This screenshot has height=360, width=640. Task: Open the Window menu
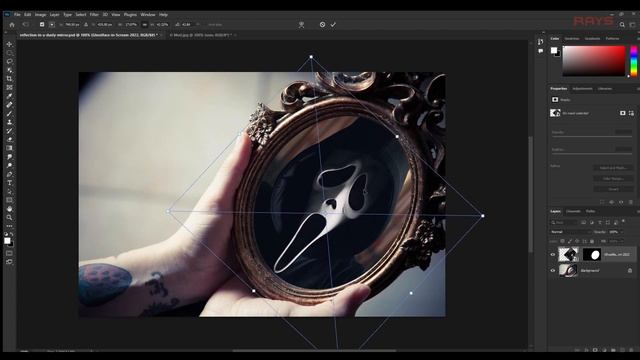point(148,15)
